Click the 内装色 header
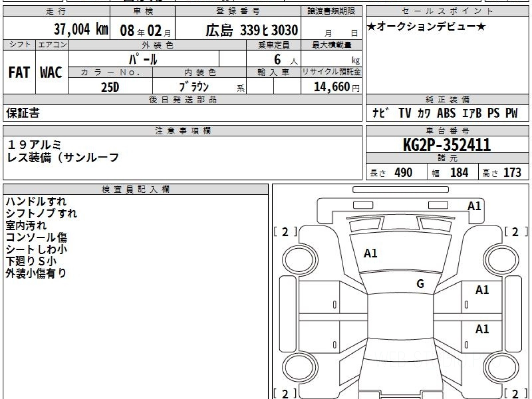Viewport: 532px width, 399px height. pos(199,72)
